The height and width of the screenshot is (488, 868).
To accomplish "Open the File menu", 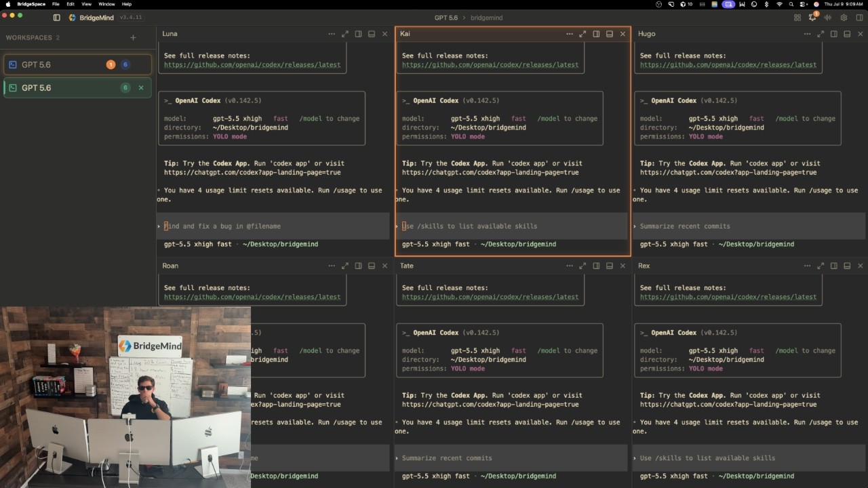I will tap(56, 4).
